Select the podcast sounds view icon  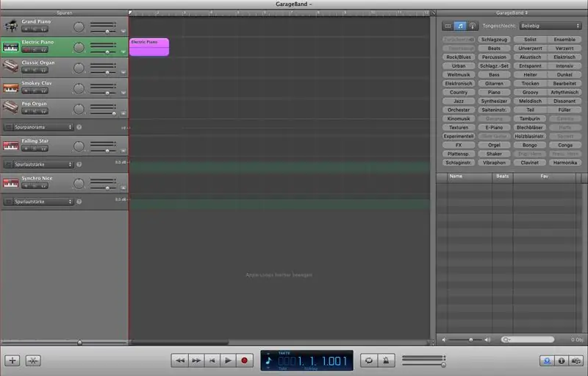click(x=473, y=26)
